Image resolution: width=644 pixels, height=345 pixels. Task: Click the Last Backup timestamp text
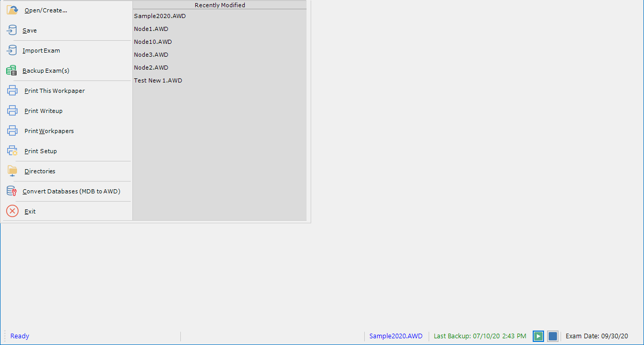(480, 336)
